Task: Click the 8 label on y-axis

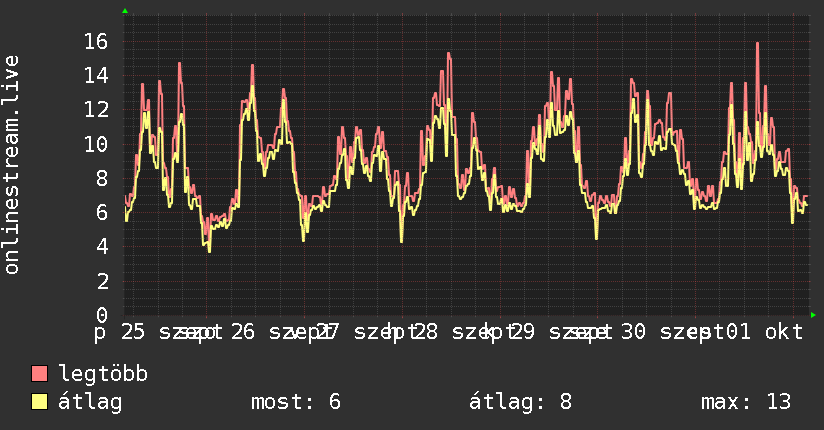Action: coord(102,178)
